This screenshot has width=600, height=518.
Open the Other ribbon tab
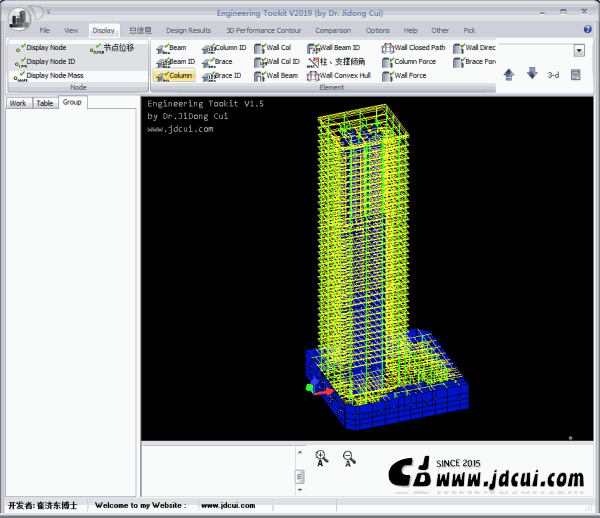[440, 30]
